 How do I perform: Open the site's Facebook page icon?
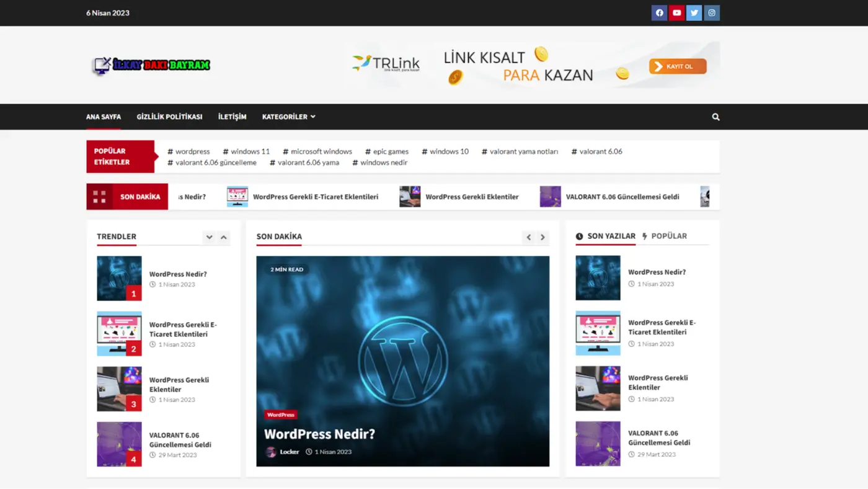pos(659,12)
